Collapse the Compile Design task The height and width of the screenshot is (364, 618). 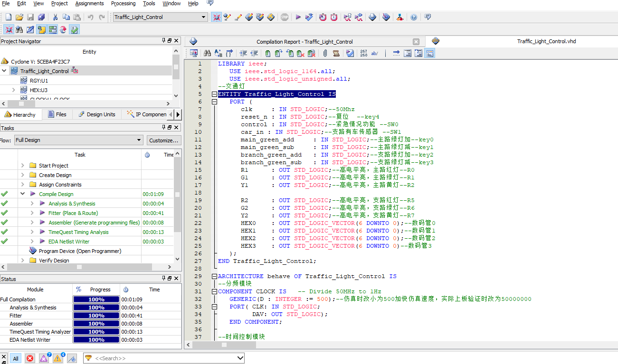22,194
